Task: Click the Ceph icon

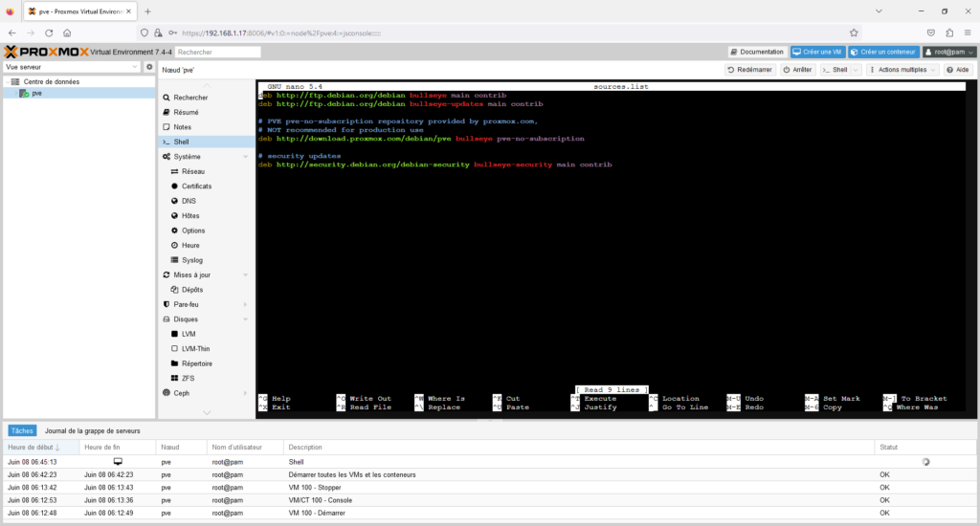Action: (167, 393)
